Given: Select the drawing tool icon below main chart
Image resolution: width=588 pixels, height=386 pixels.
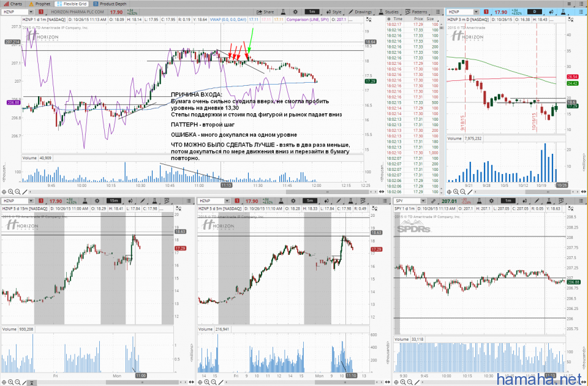Looking at the screenshot, I should click(x=24, y=192).
